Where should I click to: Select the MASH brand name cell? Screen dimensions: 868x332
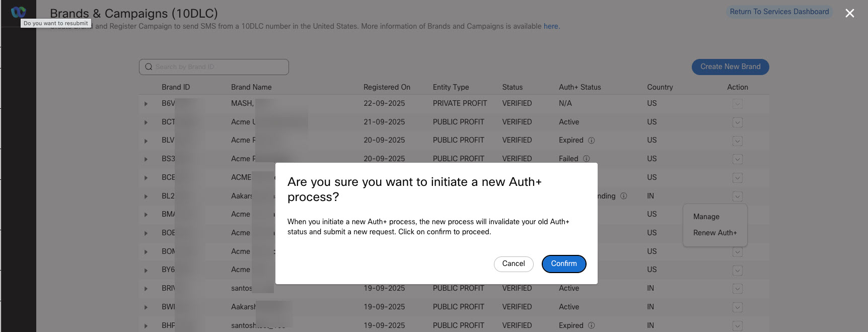[x=242, y=103]
